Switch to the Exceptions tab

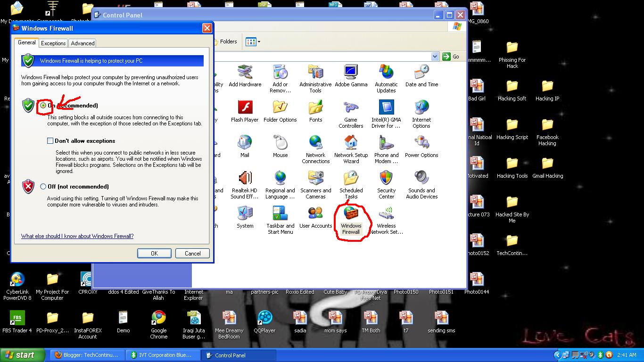53,43
